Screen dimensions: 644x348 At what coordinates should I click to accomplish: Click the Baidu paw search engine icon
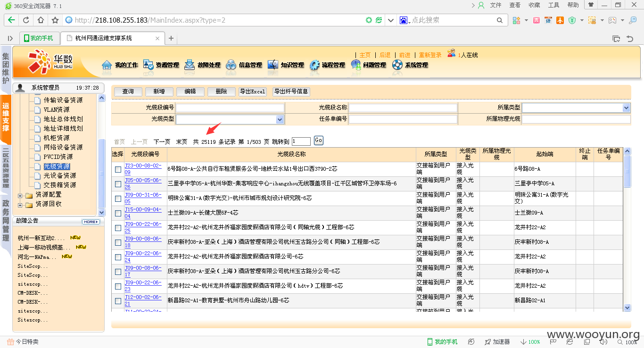point(404,20)
